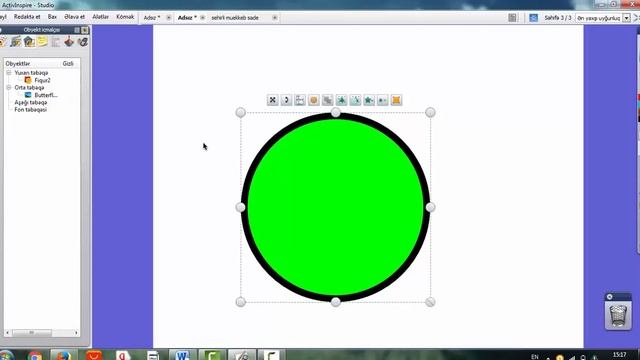
Task: Open the object edit menu icon above the circle
Action: (x=300, y=100)
